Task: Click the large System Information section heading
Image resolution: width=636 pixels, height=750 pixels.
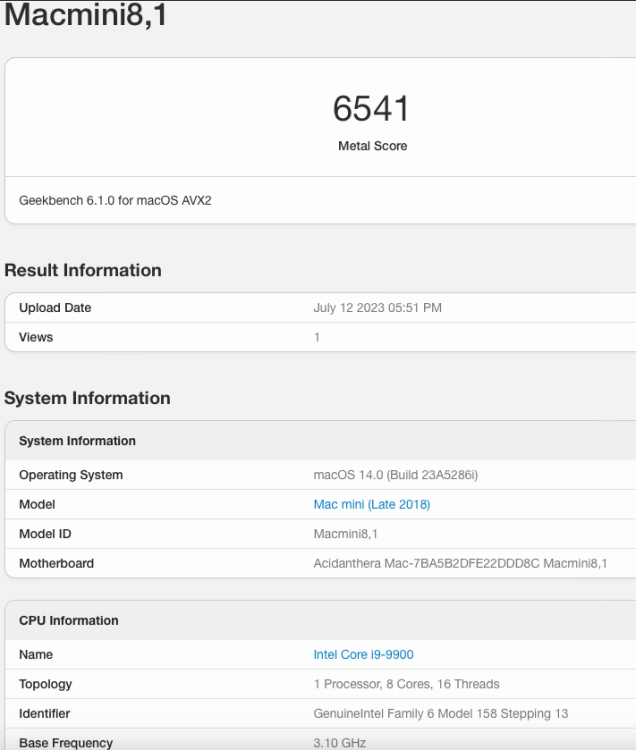Action: 87,398
